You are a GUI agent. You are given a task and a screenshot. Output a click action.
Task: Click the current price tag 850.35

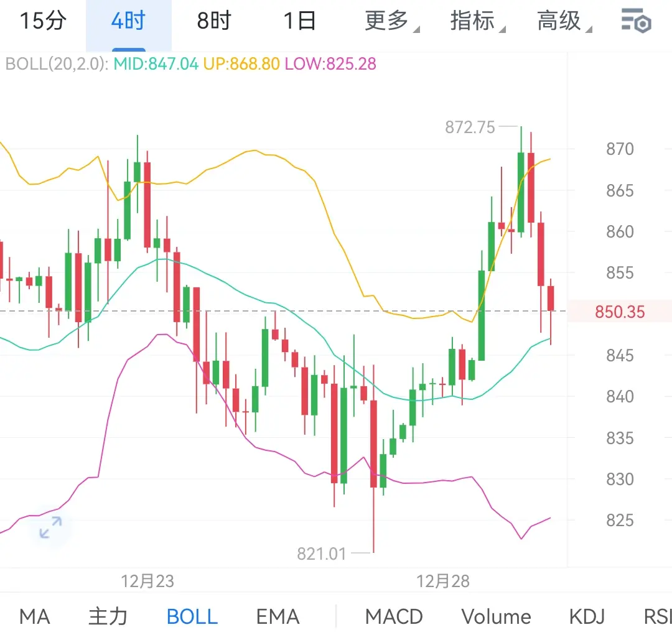[620, 312]
